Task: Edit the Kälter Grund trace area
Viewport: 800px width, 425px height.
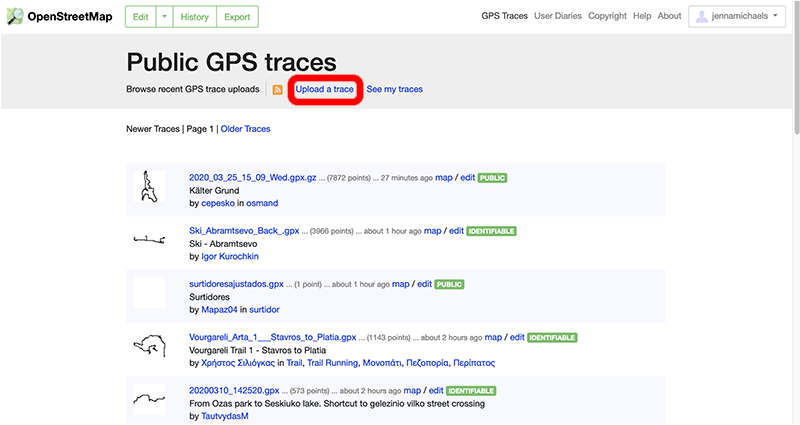Action: [468, 178]
